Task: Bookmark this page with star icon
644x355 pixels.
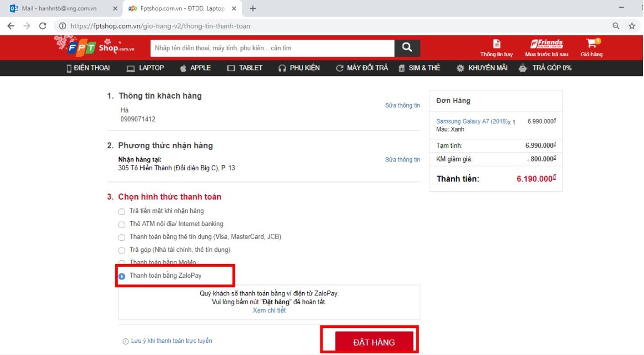Action: (632, 26)
